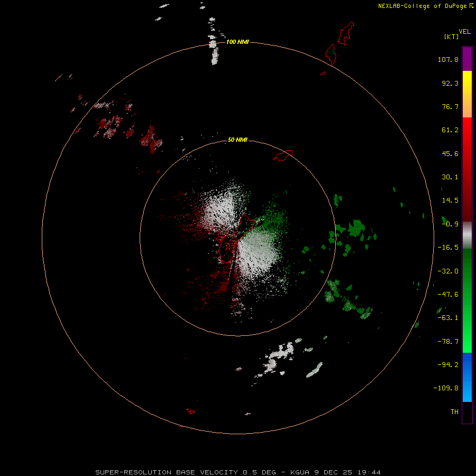Click the Guam island outline at radar center

[x=235, y=239]
